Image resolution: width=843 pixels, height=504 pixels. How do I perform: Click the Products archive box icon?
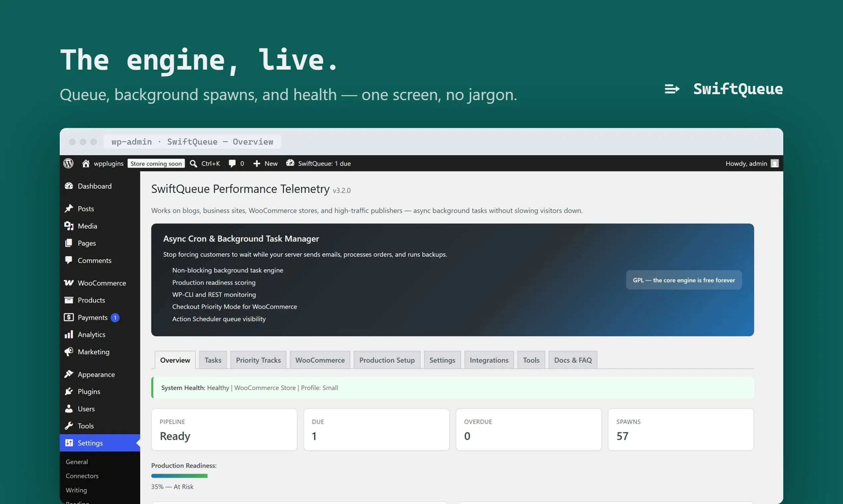(69, 300)
